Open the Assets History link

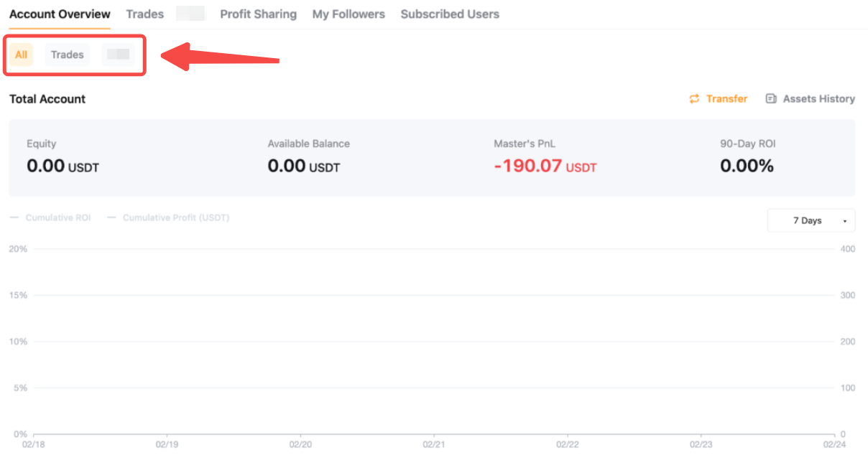(818, 99)
